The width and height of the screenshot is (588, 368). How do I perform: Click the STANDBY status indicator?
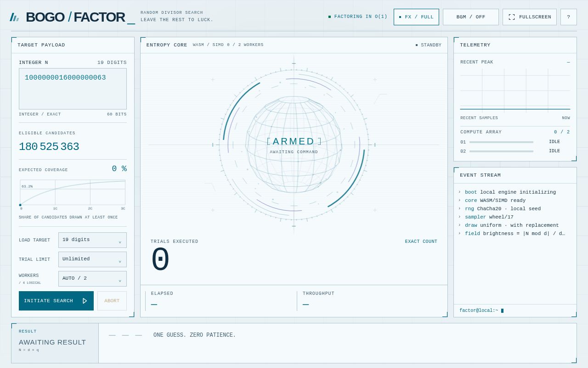(429, 45)
